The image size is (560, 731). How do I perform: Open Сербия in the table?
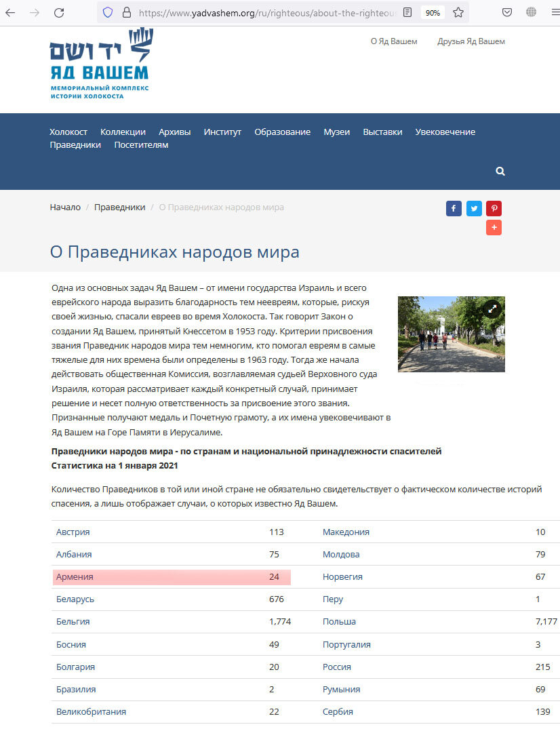(x=338, y=711)
